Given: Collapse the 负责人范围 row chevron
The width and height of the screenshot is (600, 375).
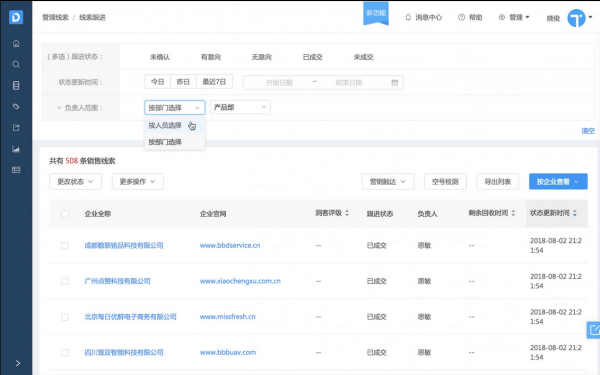Looking at the screenshot, I should point(59,108).
